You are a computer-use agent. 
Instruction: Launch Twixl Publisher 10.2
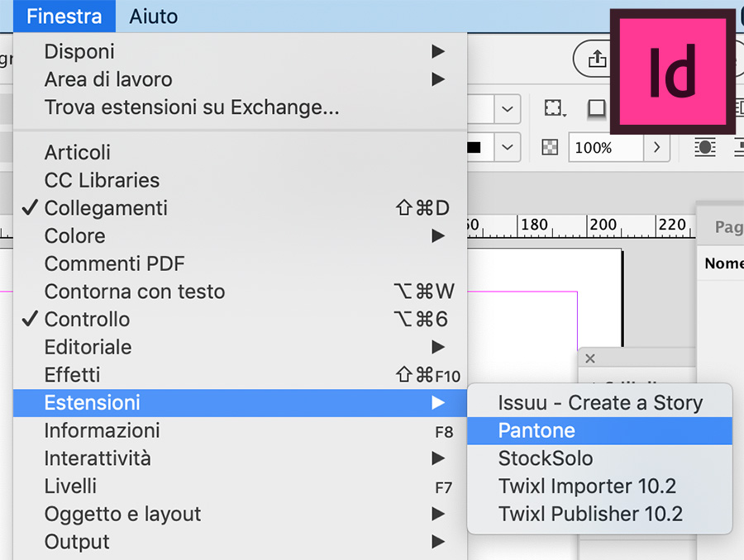(600, 514)
